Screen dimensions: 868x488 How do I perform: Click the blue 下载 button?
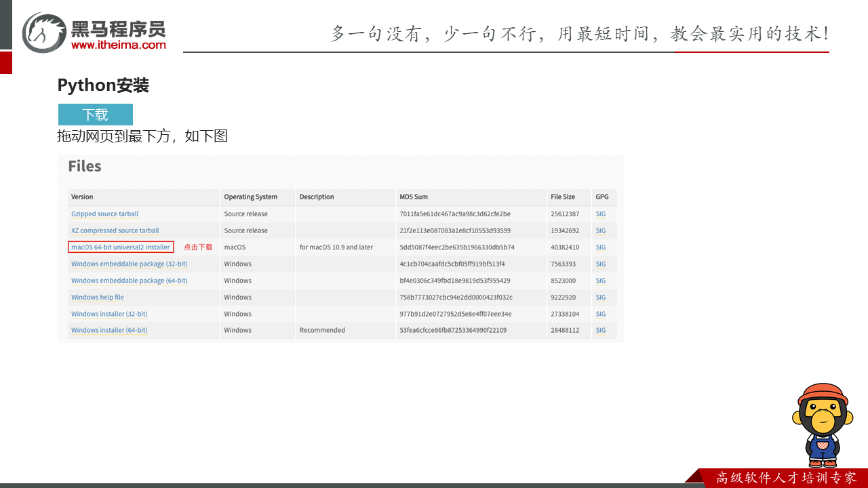click(95, 115)
